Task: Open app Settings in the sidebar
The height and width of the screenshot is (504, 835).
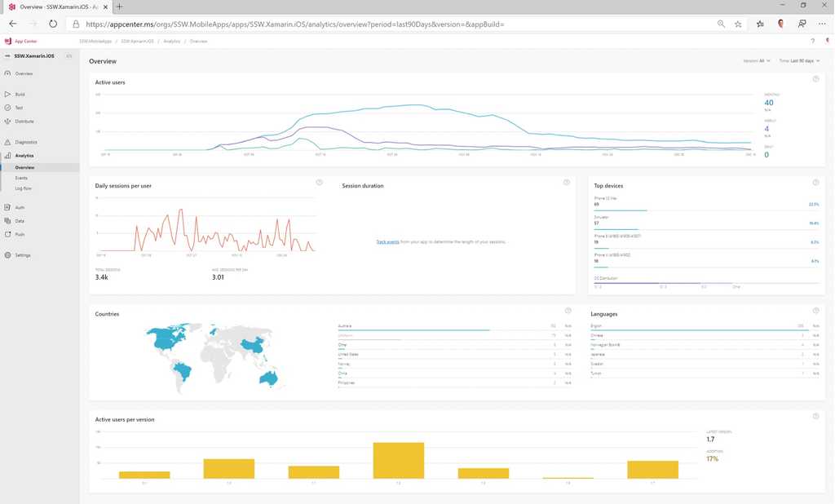Action: [x=22, y=255]
